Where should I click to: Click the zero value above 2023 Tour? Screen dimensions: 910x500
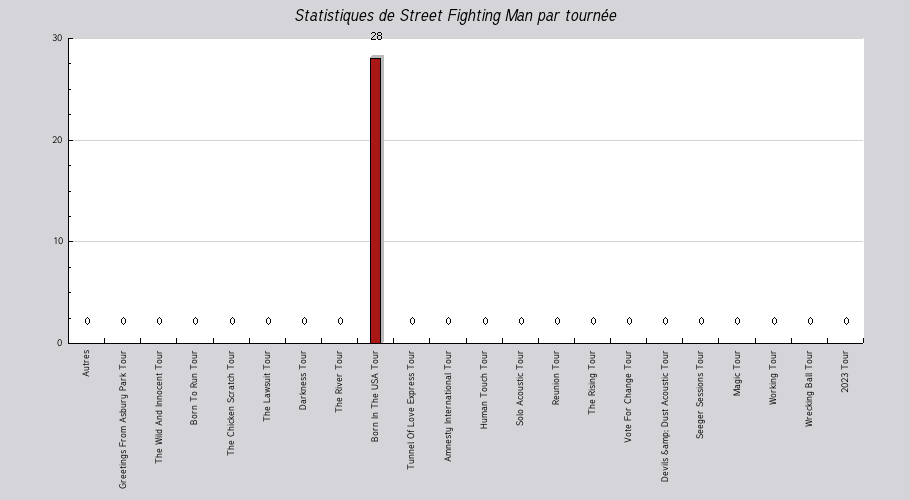846,321
